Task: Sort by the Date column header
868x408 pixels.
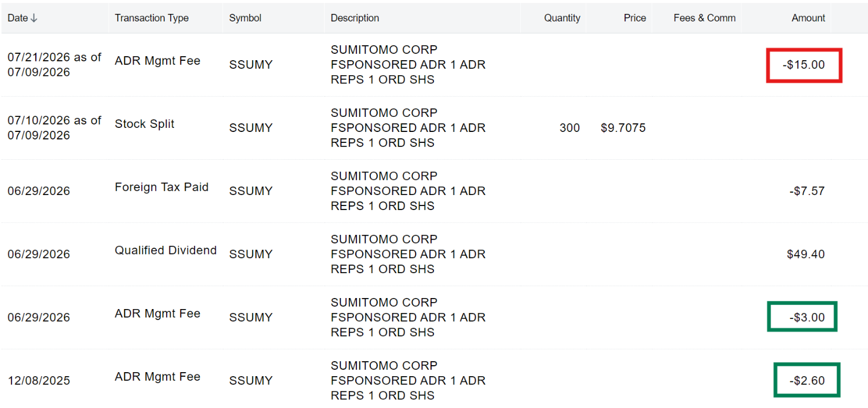Action: [x=23, y=18]
